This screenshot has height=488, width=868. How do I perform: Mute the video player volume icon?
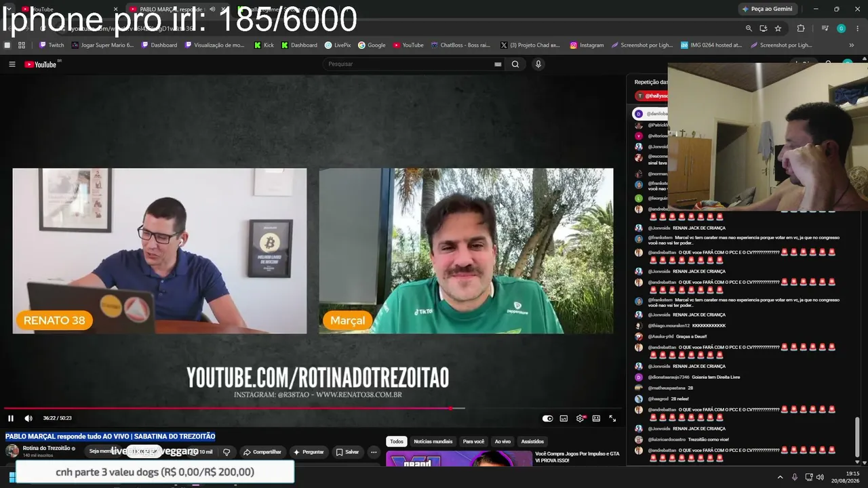[x=28, y=418]
